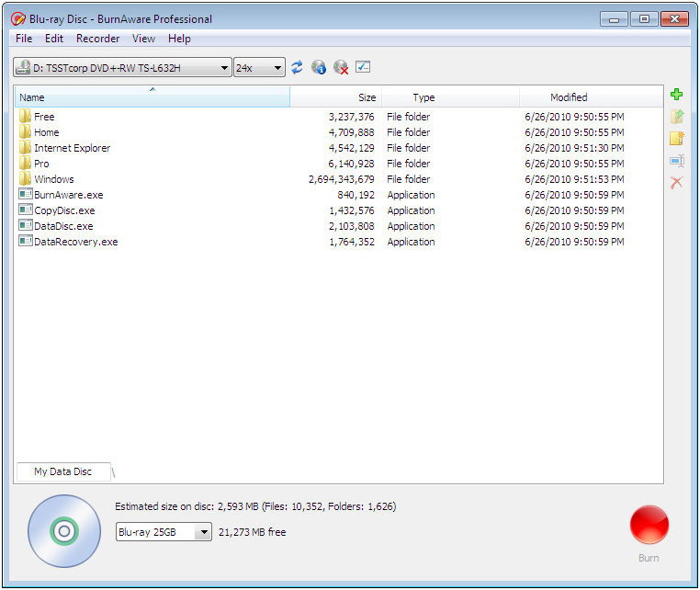Screen dimensions: 700x590
Task: Click the modified date 6/26/2010 9:51:30 PM
Action: coord(574,148)
